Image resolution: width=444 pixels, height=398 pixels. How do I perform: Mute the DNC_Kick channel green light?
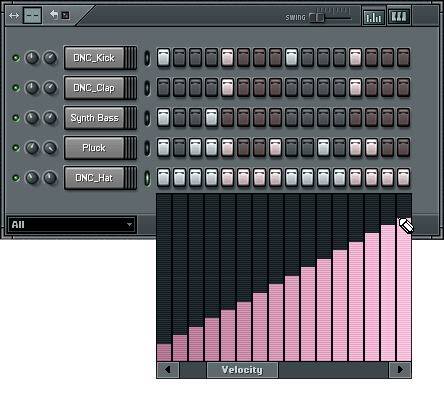(x=16, y=58)
